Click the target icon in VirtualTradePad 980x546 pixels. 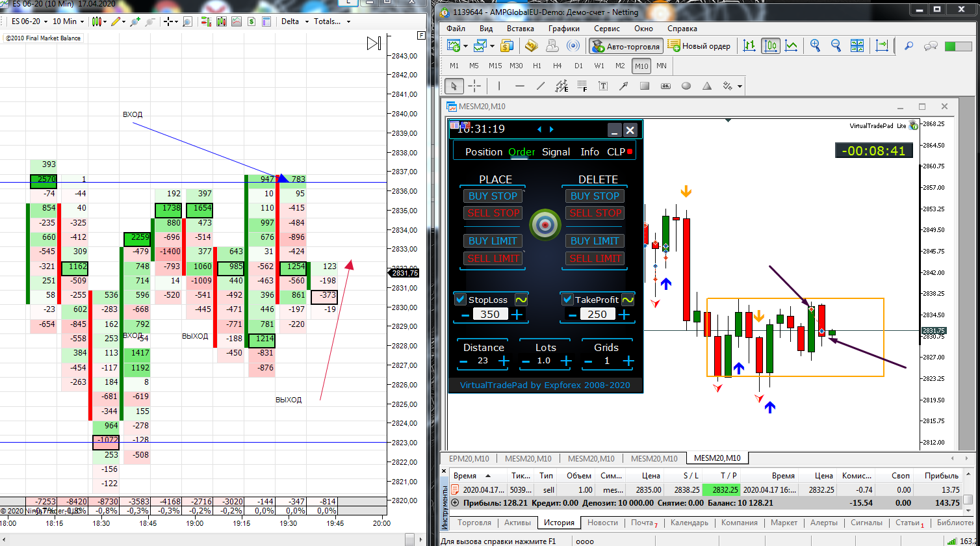(545, 224)
